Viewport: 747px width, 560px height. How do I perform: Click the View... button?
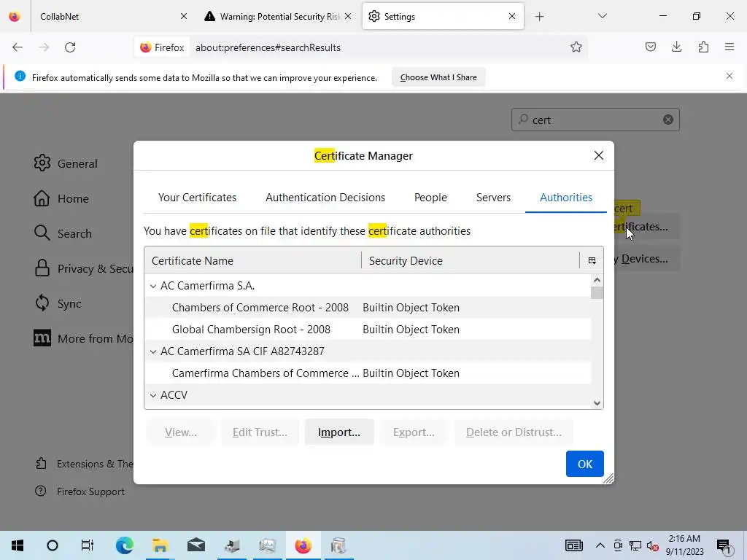(x=181, y=432)
